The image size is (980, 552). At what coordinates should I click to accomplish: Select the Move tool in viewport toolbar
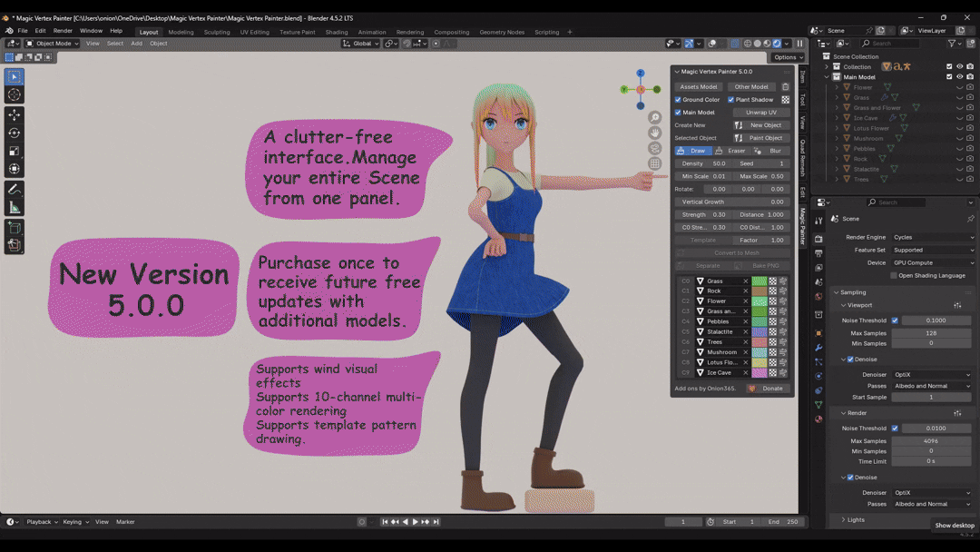coord(15,115)
